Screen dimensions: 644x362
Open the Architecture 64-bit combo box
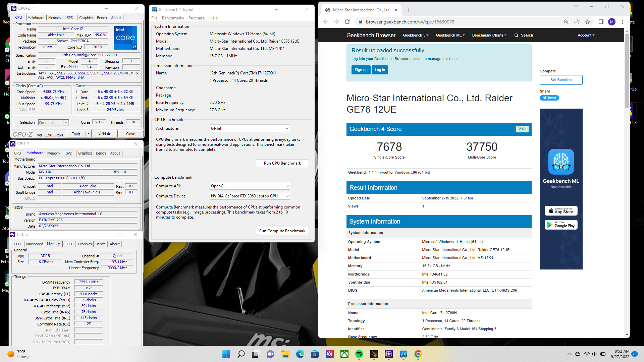click(250, 128)
